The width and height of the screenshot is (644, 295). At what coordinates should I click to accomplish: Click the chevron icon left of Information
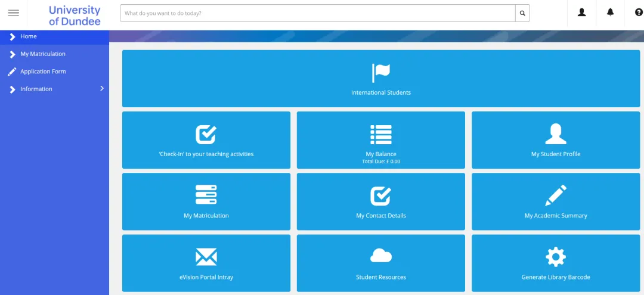pos(13,89)
